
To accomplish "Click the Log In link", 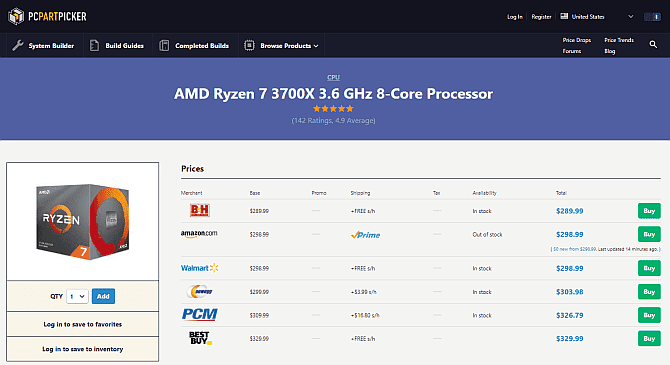I will tap(514, 17).
